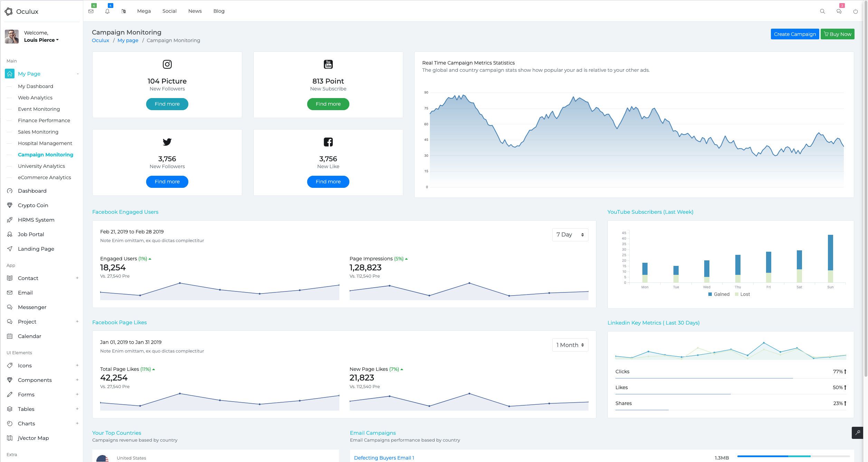The width and height of the screenshot is (868, 462).
Task: Expand the Contact submenu
Action: (x=77, y=278)
